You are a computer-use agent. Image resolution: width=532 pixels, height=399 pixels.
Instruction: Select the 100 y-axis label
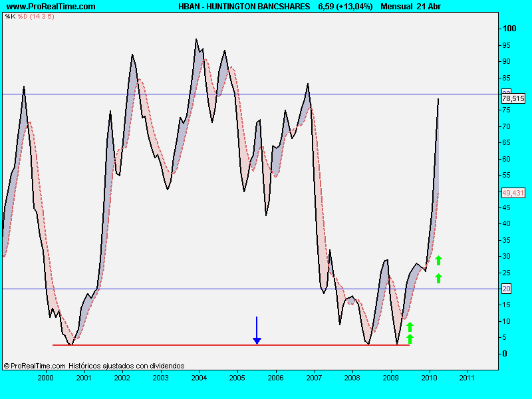pyautogui.click(x=509, y=29)
